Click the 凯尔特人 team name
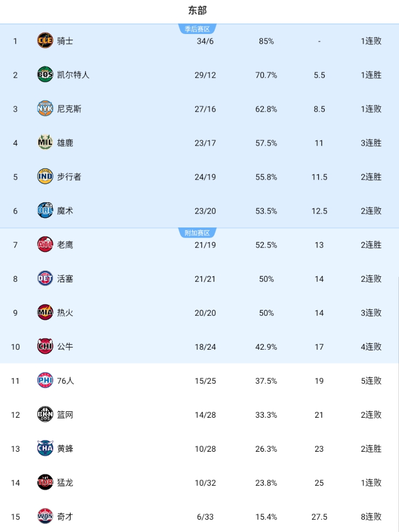 73,75
